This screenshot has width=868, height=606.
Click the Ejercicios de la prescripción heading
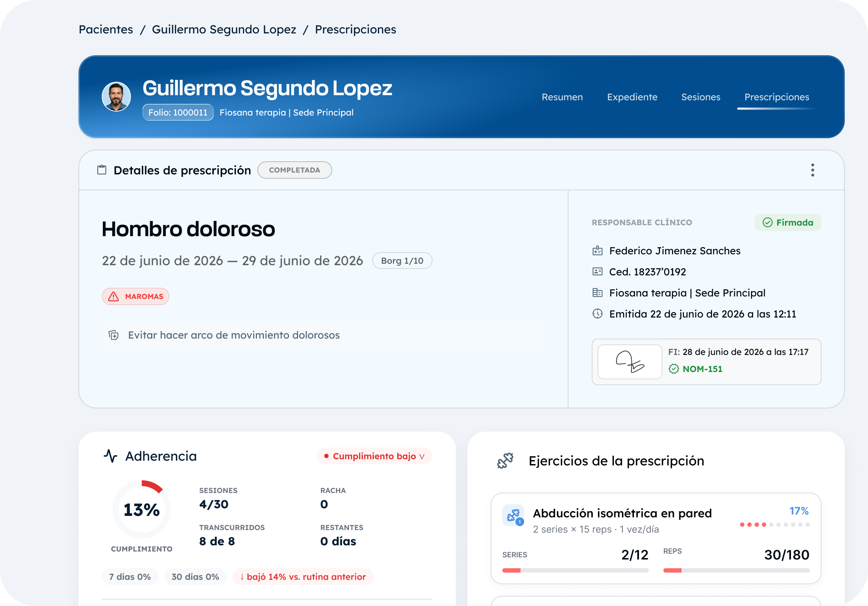616,461
